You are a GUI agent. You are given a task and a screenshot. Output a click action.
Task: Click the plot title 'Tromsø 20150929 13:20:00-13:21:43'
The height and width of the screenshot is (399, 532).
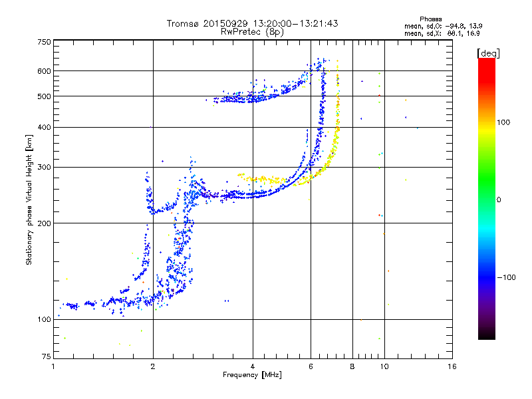[x=252, y=23]
